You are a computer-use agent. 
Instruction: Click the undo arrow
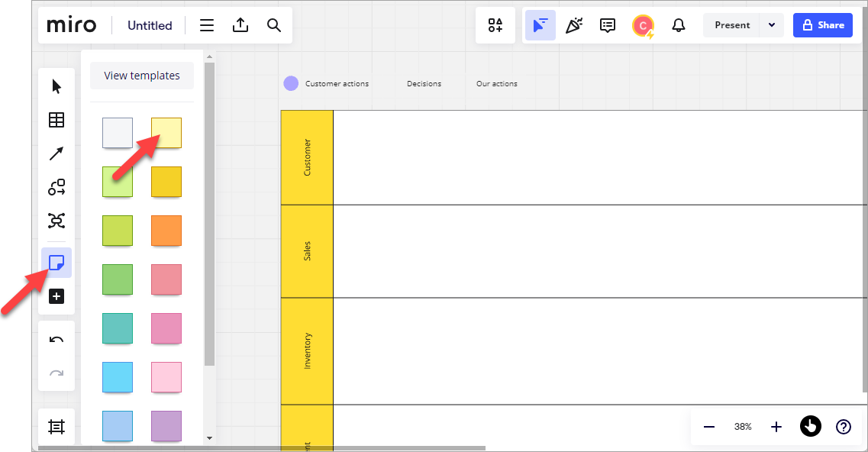click(x=56, y=340)
